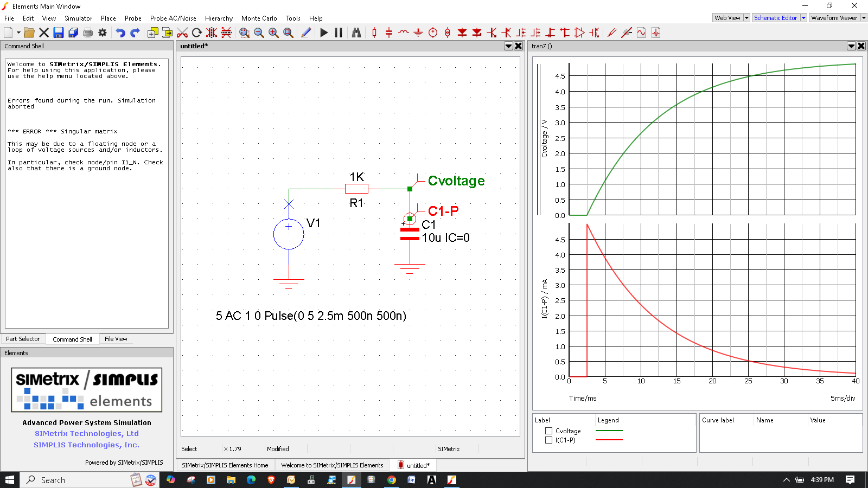Save schematic with the floppy disk icon
868x488 pixels.
59,33
